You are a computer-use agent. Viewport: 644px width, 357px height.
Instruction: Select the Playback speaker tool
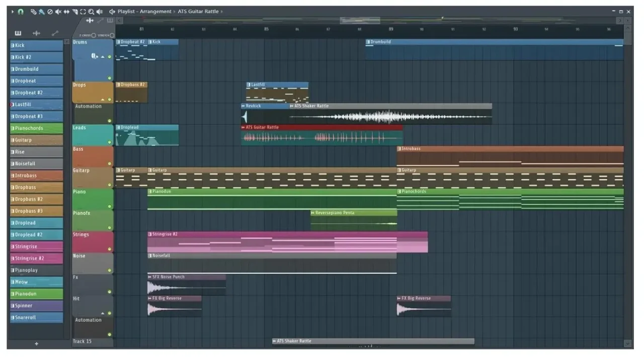[x=100, y=11]
